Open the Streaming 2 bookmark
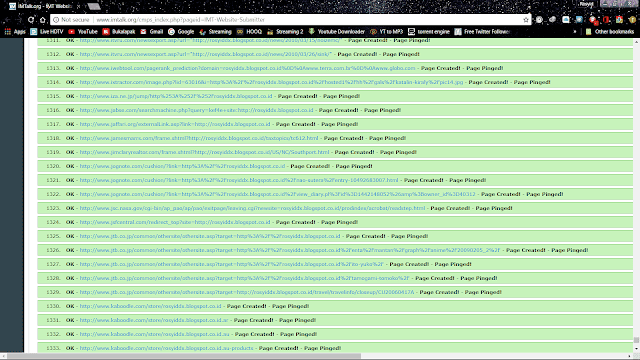 (x=285, y=31)
